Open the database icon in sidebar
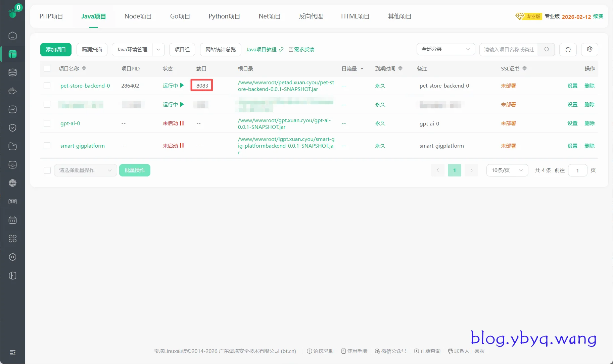Viewport: 613px width, 364px height. click(12, 72)
